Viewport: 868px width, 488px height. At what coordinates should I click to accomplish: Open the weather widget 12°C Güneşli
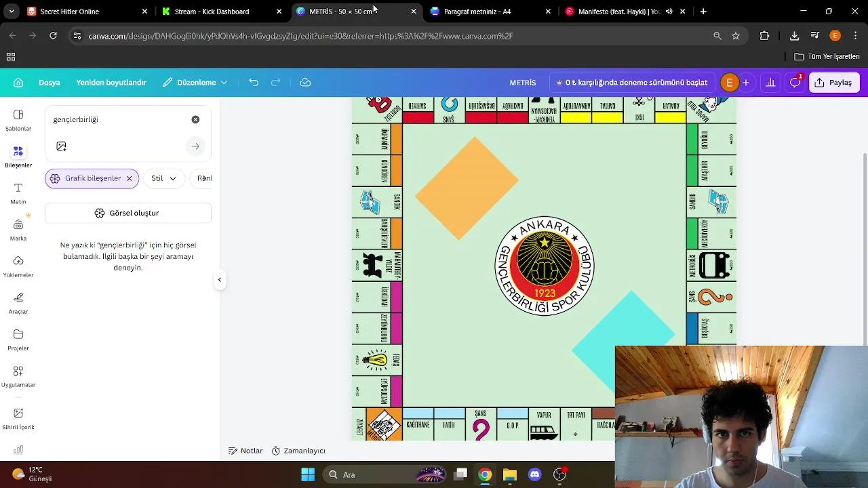tap(33, 474)
